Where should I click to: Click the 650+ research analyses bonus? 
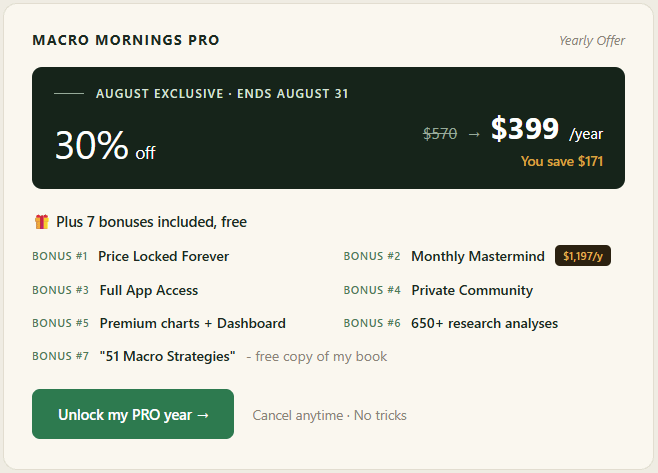484,323
